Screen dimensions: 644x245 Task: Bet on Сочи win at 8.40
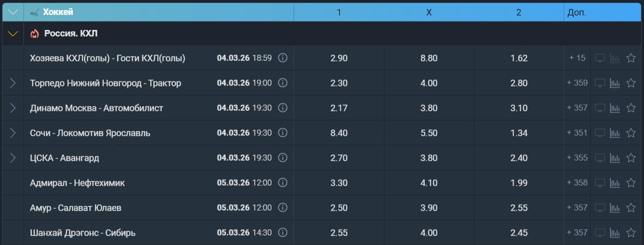coord(339,133)
